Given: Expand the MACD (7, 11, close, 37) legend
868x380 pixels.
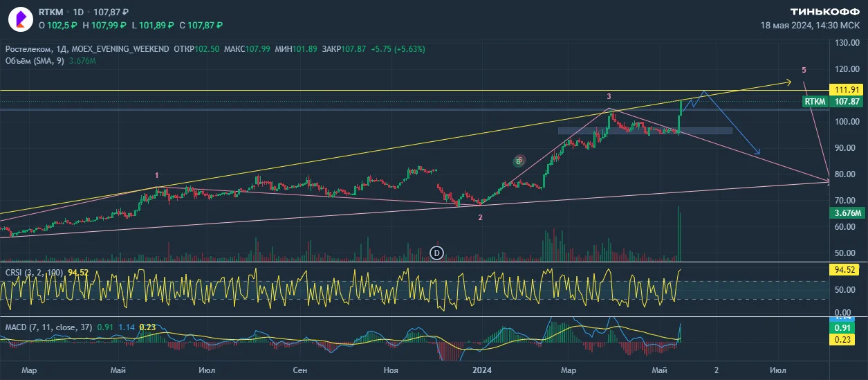Looking at the screenshot, I should pos(48,327).
